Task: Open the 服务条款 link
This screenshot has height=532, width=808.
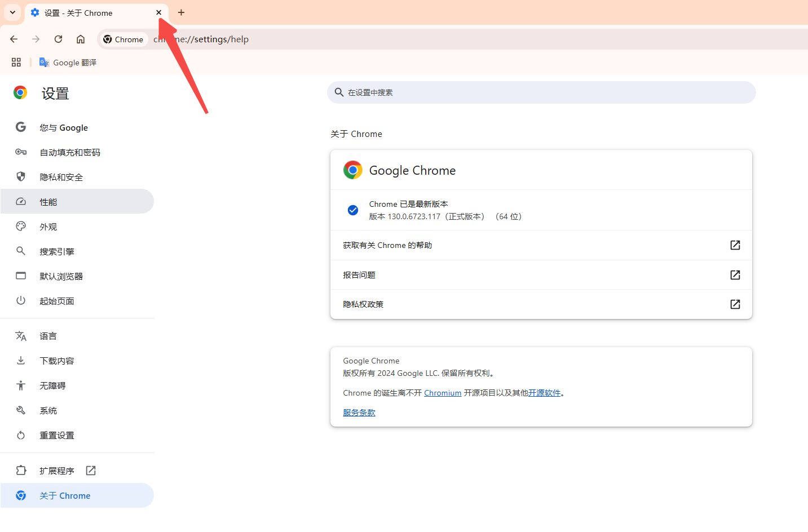Action: click(359, 413)
